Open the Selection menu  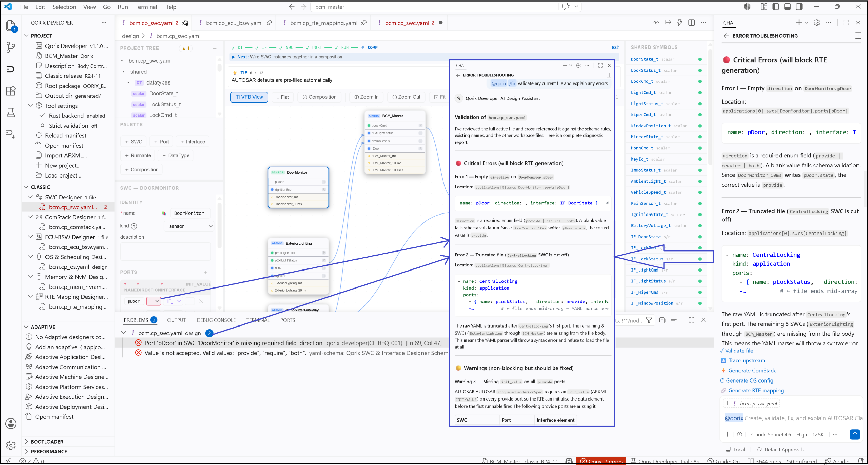point(64,7)
